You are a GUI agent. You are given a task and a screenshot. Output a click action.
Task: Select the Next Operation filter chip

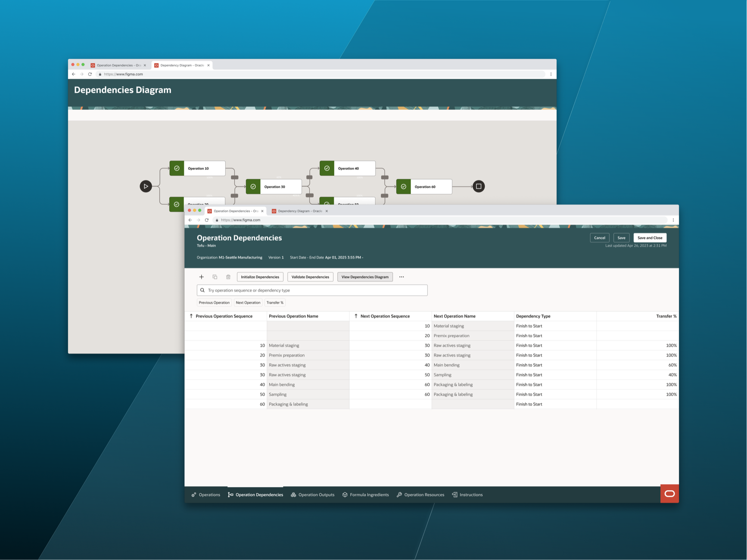(x=248, y=303)
